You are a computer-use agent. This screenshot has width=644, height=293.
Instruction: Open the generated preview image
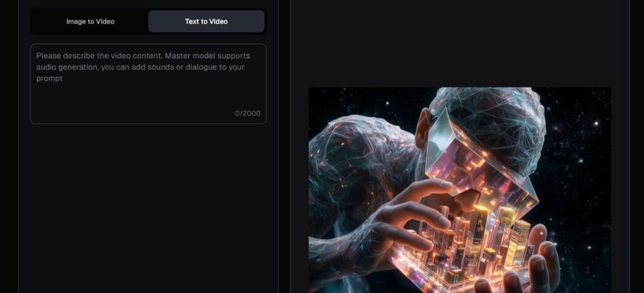(x=459, y=190)
